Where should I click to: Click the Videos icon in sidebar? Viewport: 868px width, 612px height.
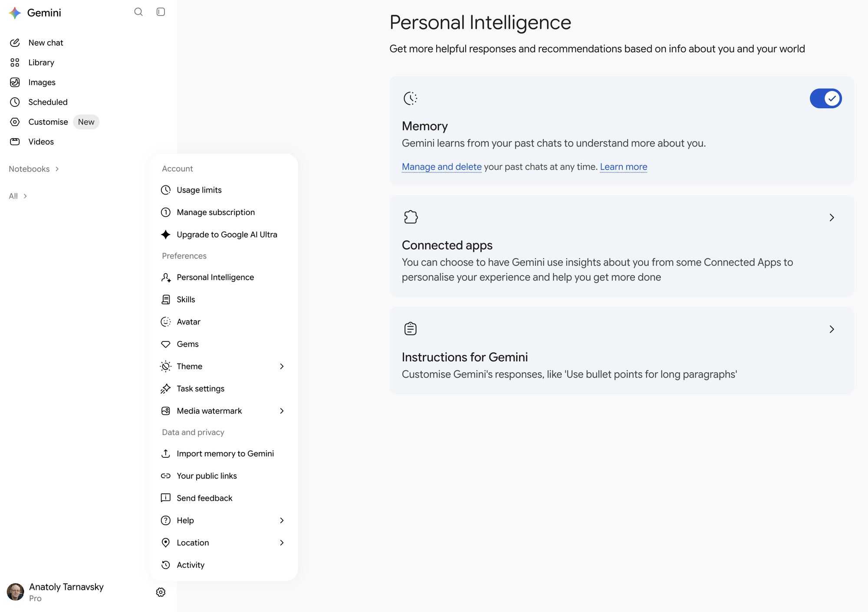[15, 142]
